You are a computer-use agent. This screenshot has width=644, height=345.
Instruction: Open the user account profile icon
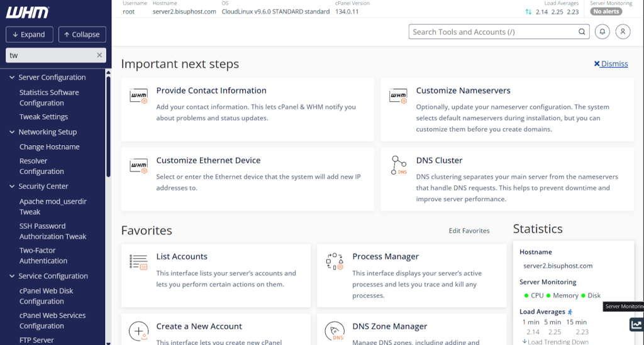pyautogui.click(x=622, y=32)
